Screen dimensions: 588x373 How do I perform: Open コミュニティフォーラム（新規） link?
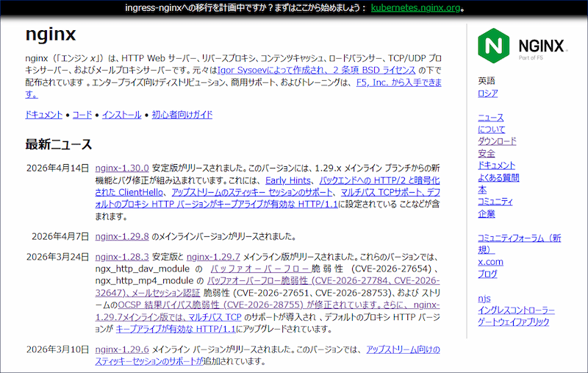(520, 238)
